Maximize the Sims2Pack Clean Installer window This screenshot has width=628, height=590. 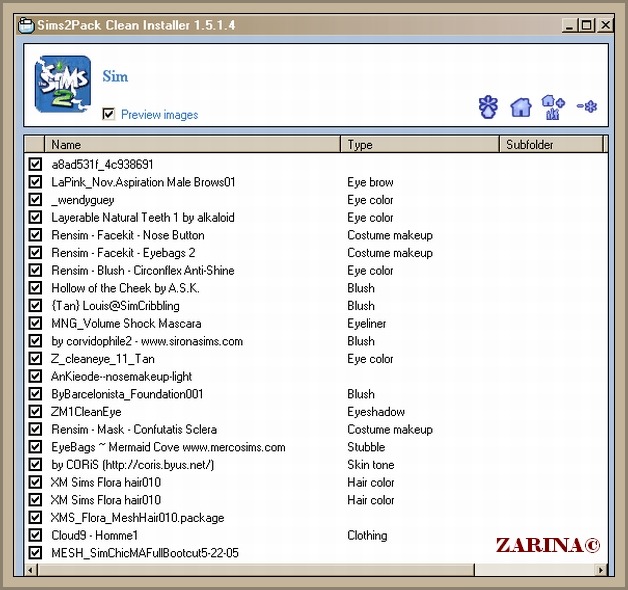586,25
